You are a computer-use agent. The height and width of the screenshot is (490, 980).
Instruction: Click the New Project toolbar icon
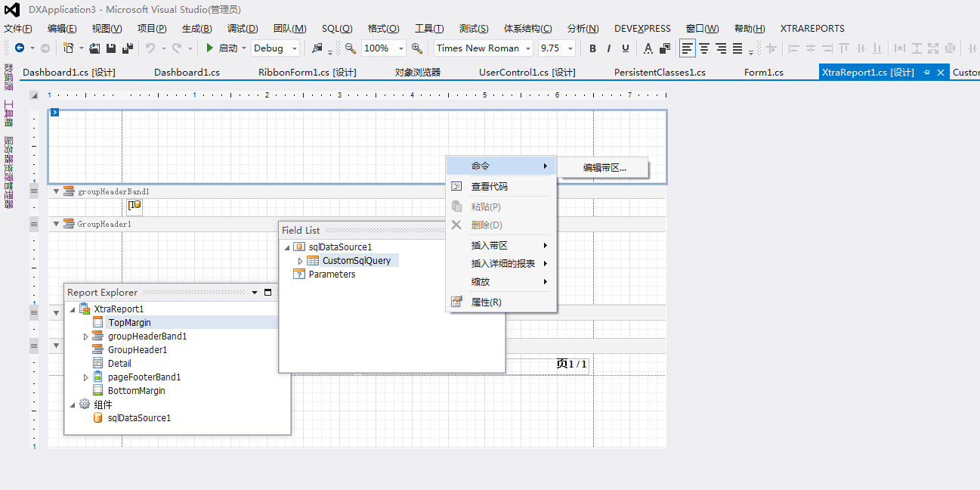pyautogui.click(x=69, y=48)
